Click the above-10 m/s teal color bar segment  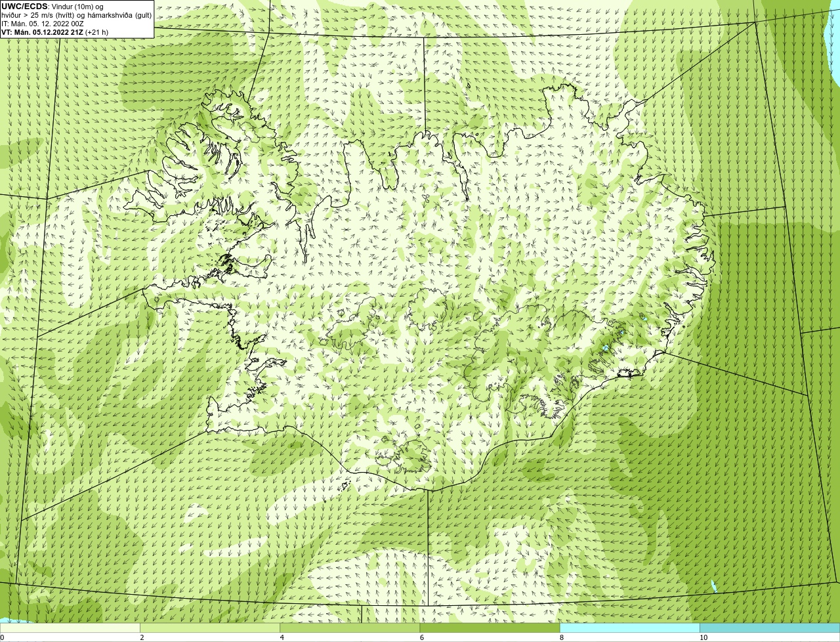click(770, 628)
